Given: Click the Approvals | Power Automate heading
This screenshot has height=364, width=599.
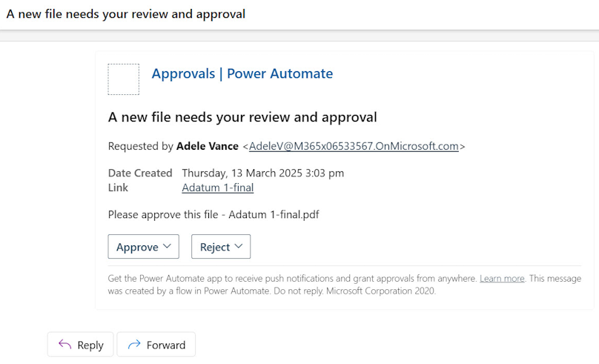Looking at the screenshot, I should 242,73.
